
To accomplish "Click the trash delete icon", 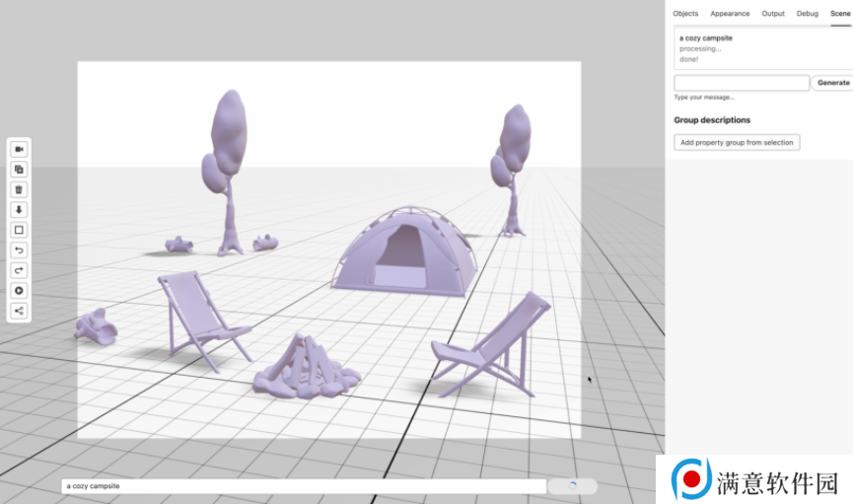I will click(19, 189).
